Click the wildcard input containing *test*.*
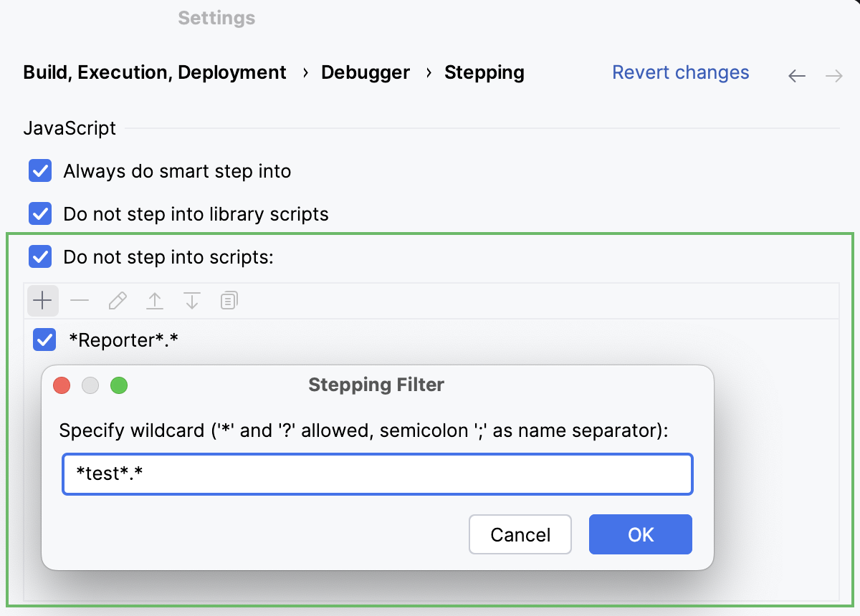Image resolution: width=860 pixels, height=616 pixels. pyautogui.click(x=378, y=473)
